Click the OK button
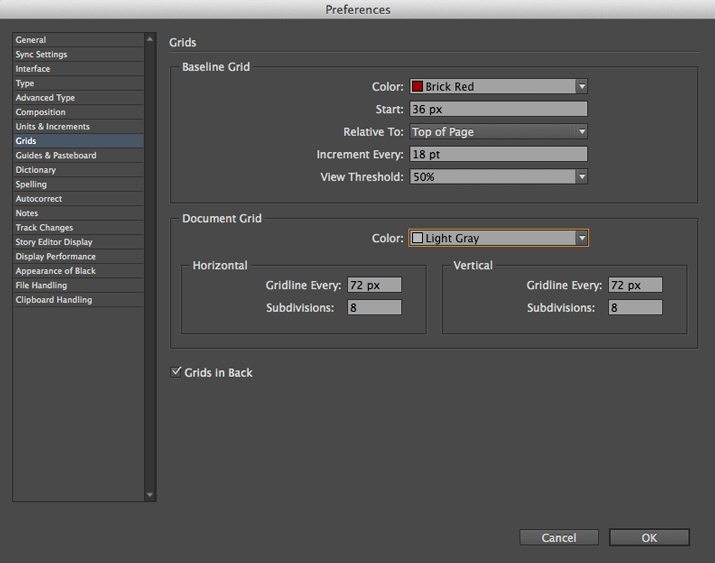 coord(649,537)
